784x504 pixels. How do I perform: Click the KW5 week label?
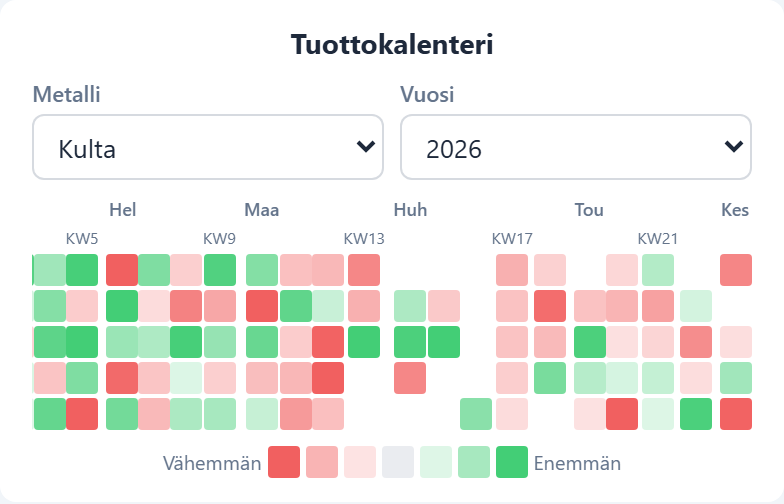coord(82,239)
